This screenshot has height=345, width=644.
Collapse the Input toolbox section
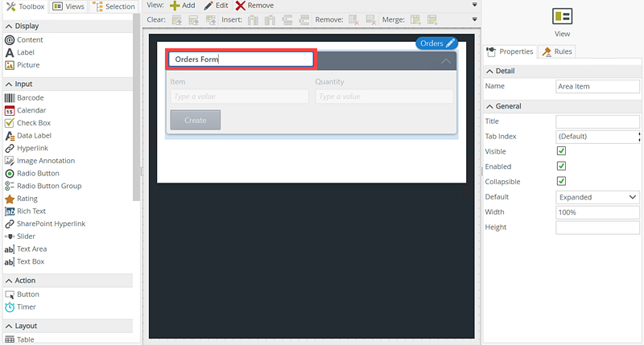click(9, 84)
